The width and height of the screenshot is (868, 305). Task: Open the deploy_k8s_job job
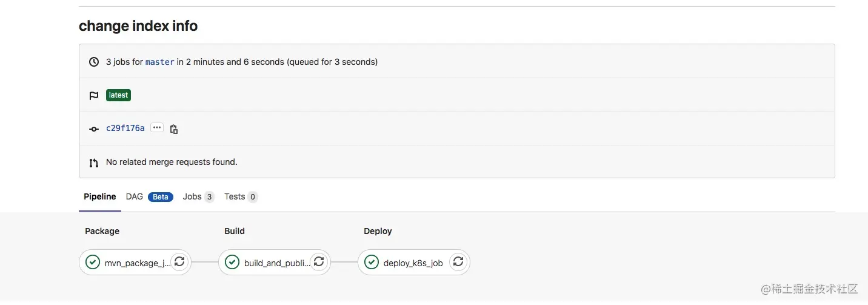[413, 263]
